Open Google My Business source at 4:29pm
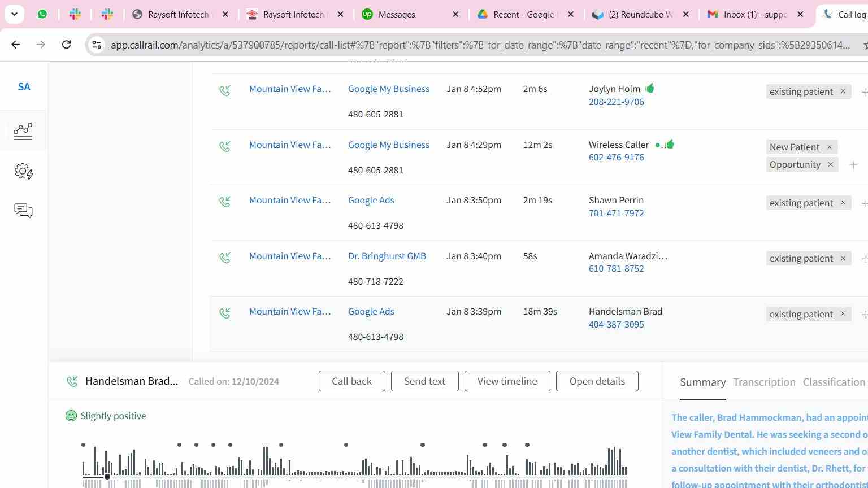The width and height of the screenshot is (868, 488). tap(389, 145)
